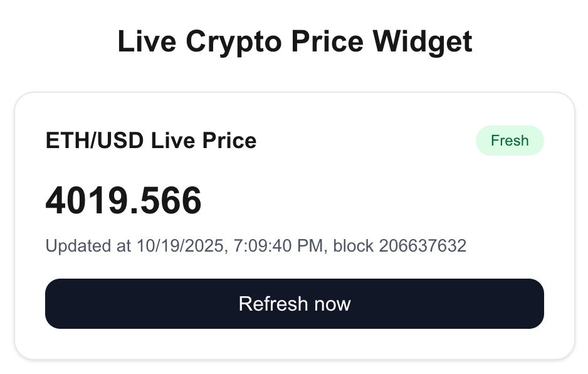Select the ETH/USD Live Price heading
The image size is (588, 374).
(x=150, y=141)
